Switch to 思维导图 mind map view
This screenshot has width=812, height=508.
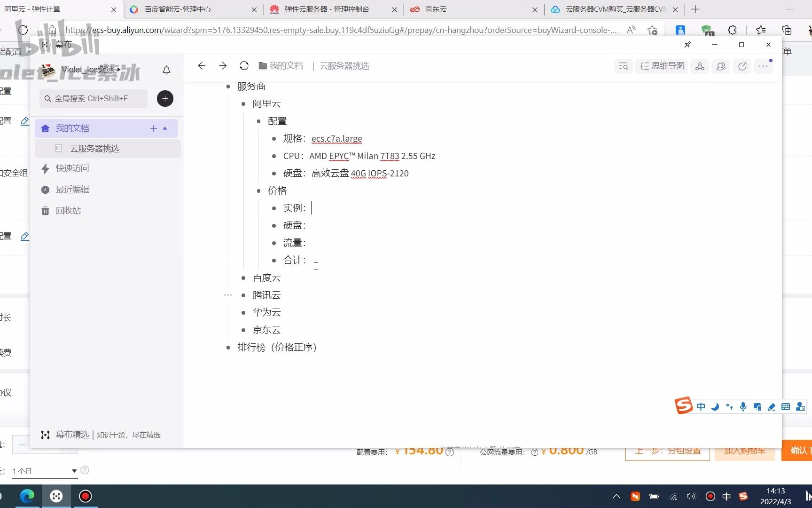click(662, 66)
